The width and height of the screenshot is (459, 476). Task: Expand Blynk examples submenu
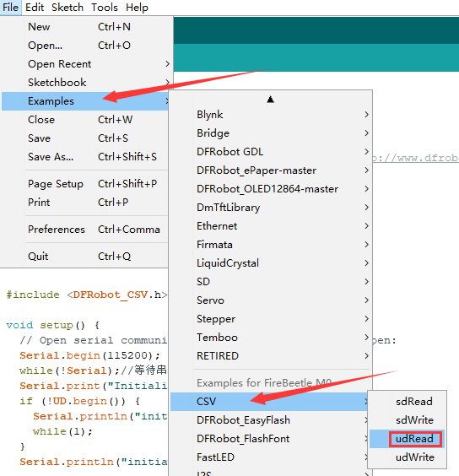270,115
